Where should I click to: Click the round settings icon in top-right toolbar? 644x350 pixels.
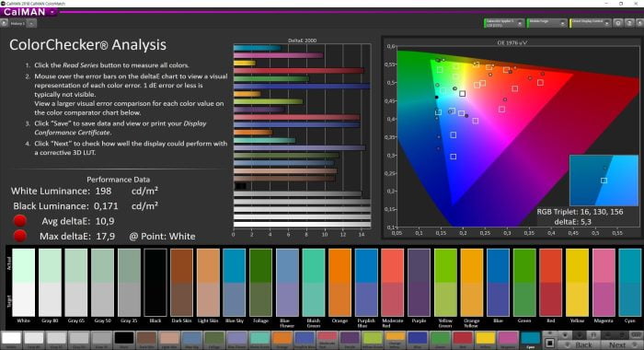pyautogui.click(x=618, y=23)
